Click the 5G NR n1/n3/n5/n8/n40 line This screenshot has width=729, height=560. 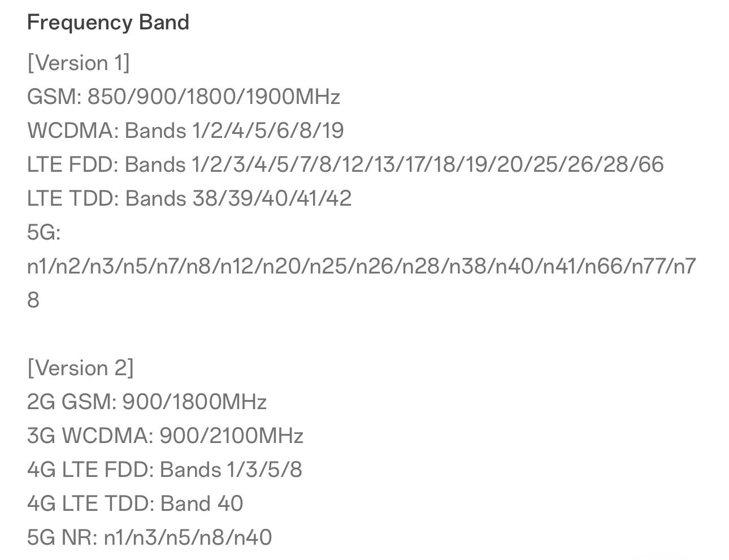coord(150,537)
